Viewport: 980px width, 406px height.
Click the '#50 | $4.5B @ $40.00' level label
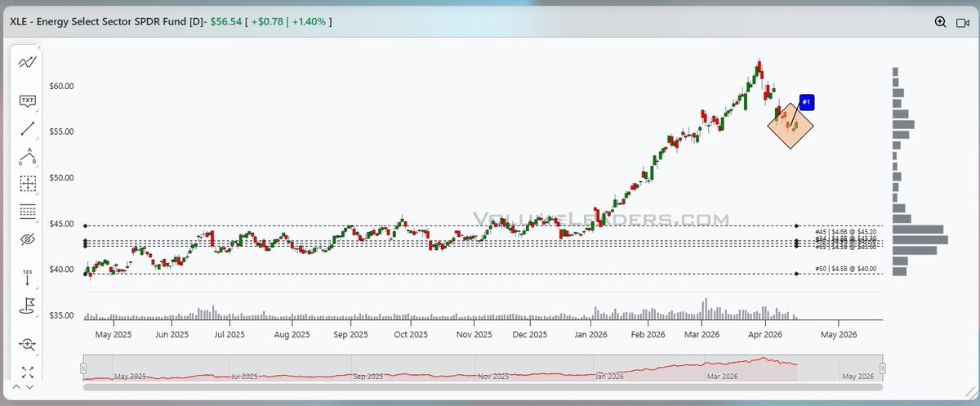(846, 269)
